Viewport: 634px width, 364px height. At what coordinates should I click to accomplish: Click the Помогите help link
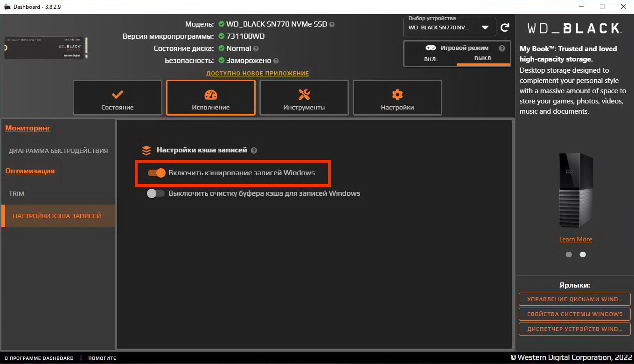[102, 358]
